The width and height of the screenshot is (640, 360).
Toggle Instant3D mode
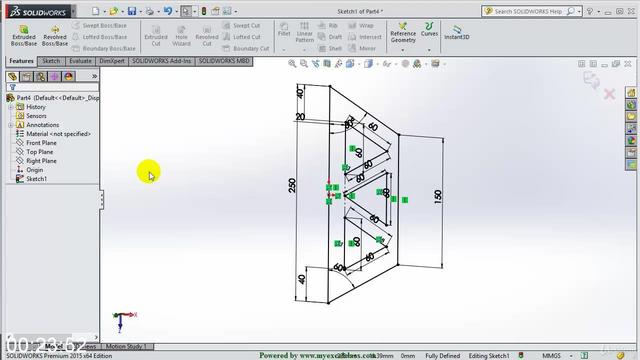[x=457, y=32]
